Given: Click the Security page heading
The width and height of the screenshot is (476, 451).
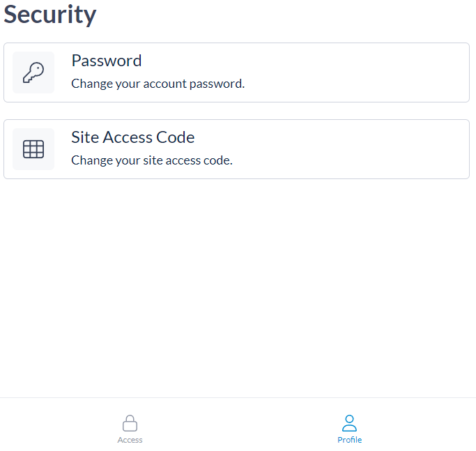Looking at the screenshot, I should tap(50, 14).
